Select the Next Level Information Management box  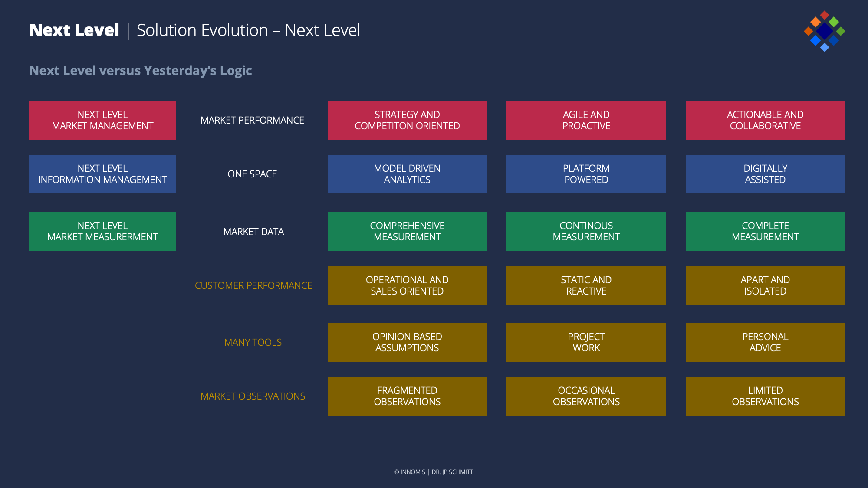point(102,174)
